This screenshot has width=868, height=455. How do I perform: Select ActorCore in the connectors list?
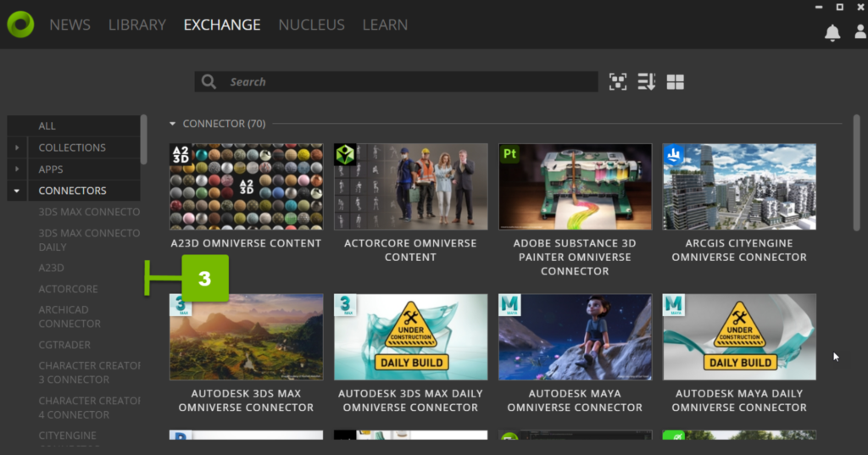[68, 289]
